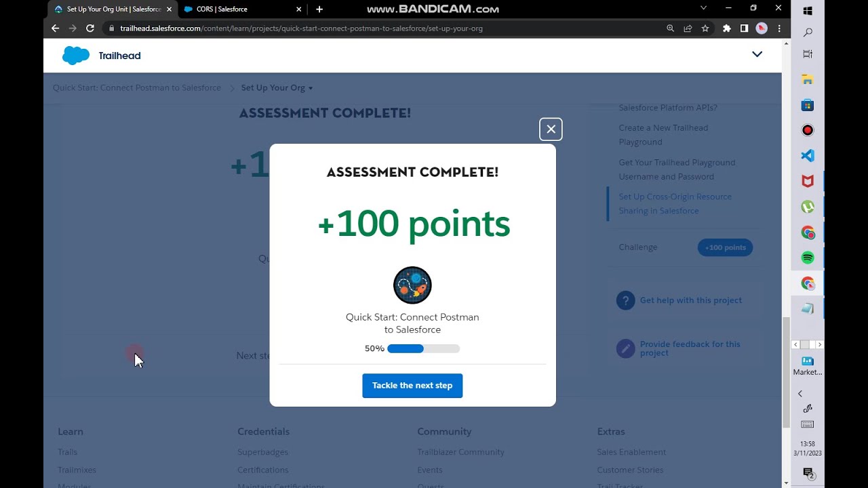
Task: Open the Notepad icon in taskbar
Action: pos(807,308)
